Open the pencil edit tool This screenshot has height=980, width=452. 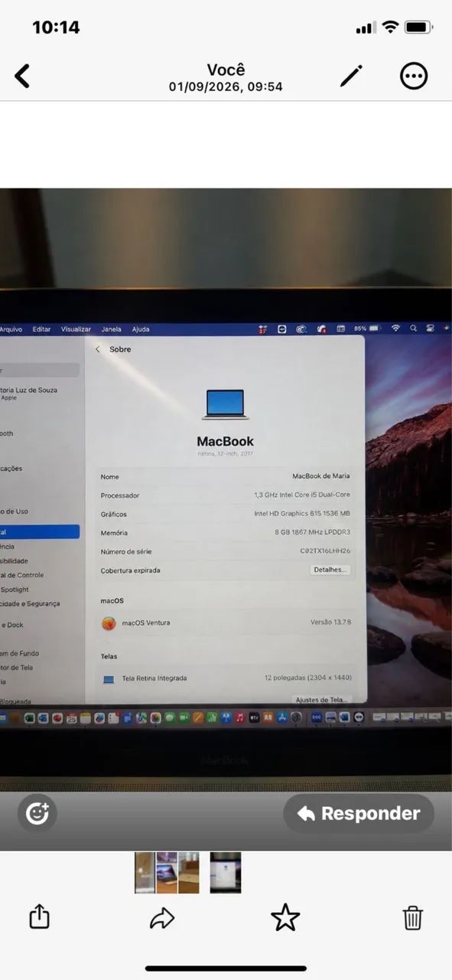coord(351,75)
